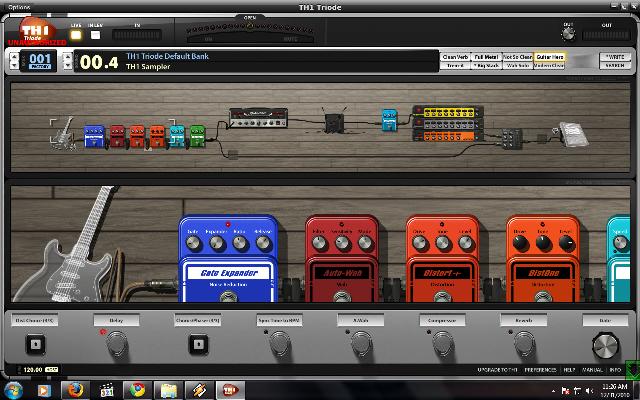Select the Big Stack preset variation
This screenshot has height=400, width=640.
487,65
